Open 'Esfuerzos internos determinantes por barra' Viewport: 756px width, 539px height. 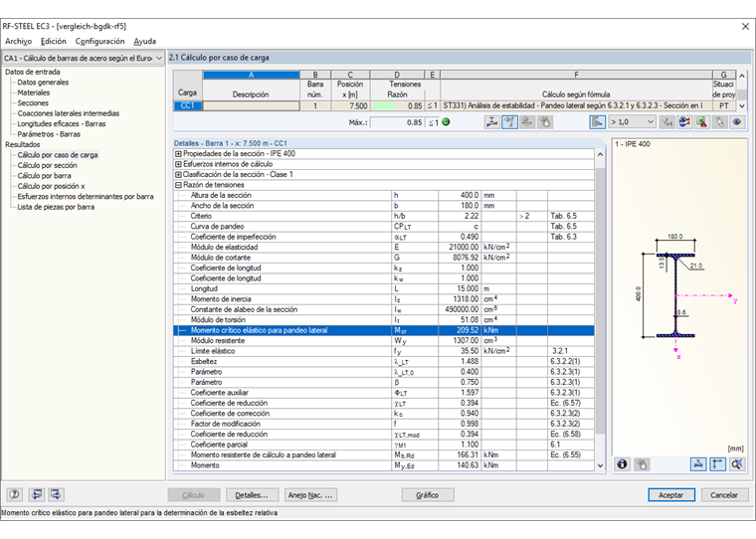pyautogui.click(x=86, y=197)
